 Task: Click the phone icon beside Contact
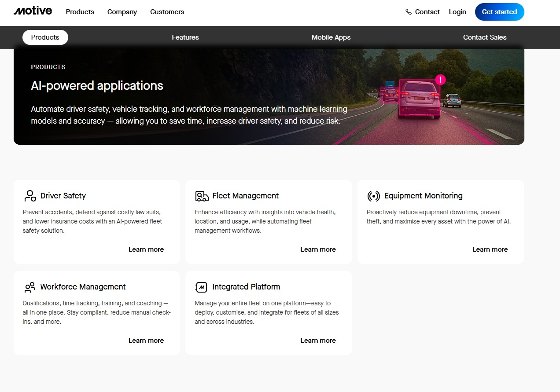409,12
